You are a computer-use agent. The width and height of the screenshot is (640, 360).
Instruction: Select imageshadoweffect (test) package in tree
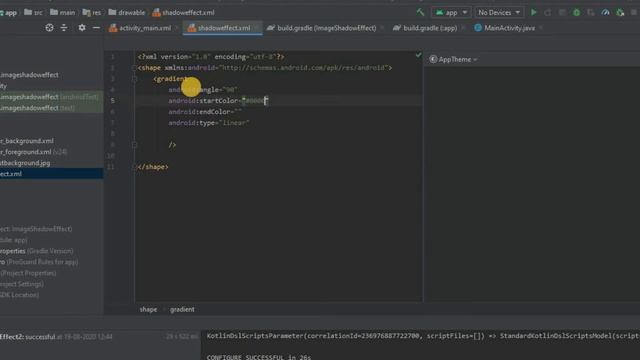[51, 108]
